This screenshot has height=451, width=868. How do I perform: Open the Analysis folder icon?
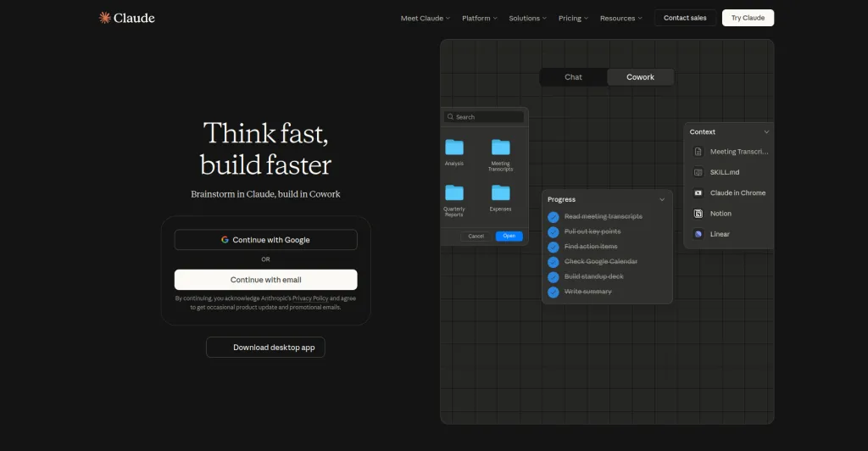click(x=454, y=148)
